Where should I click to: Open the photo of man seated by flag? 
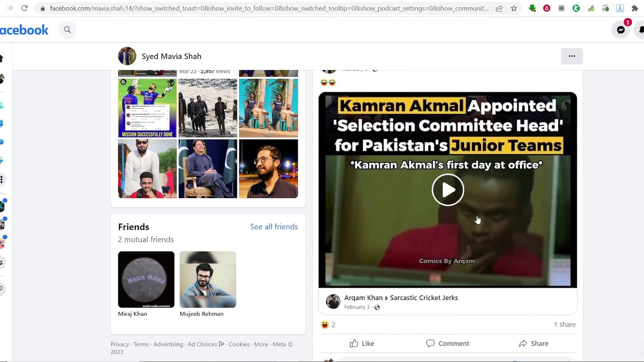208,168
